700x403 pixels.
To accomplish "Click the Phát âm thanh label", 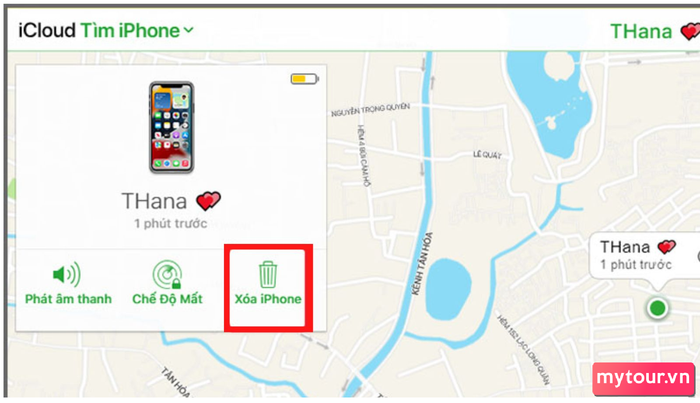I will (x=68, y=299).
